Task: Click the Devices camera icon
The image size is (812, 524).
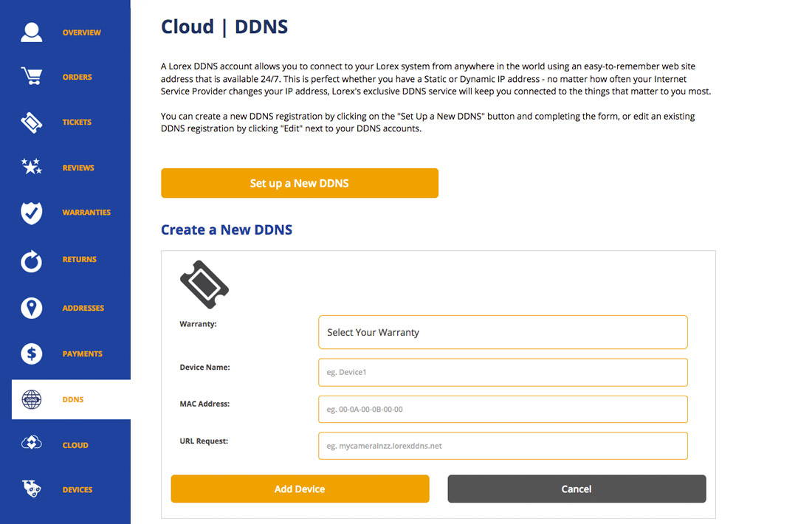Action: pyautogui.click(x=32, y=489)
